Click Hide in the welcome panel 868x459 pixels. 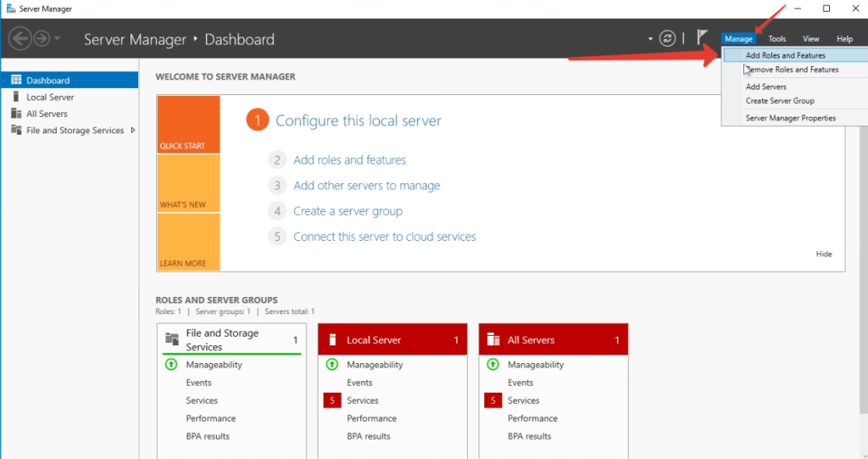(x=824, y=254)
